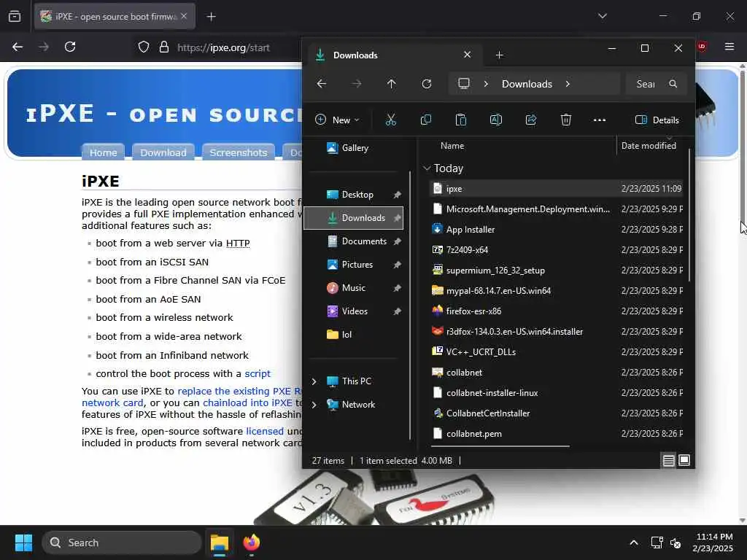Select the collabnet.pem file
The image size is (747, 560).
556,433
